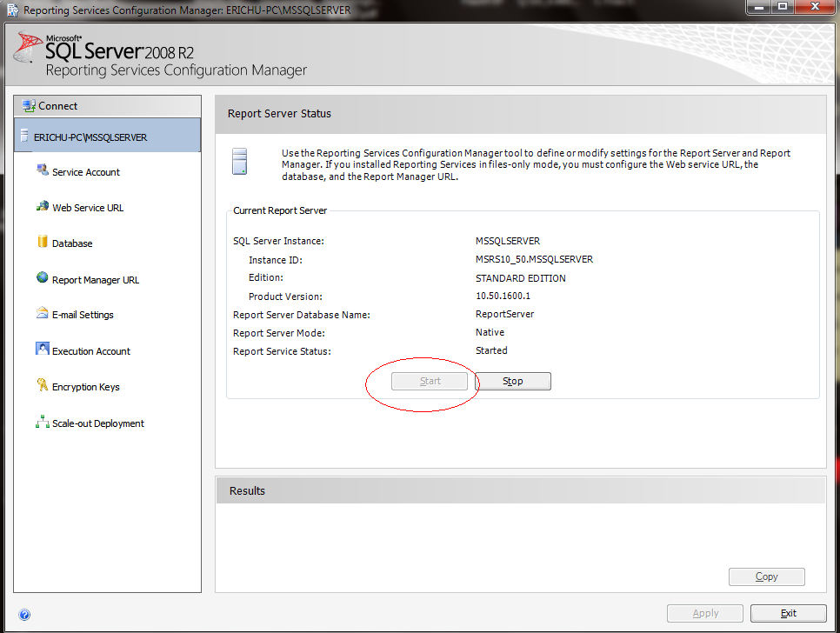Switch to the Report Manager URL page
This screenshot has height=633, width=840.
pyautogui.click(x=96, y=280)
